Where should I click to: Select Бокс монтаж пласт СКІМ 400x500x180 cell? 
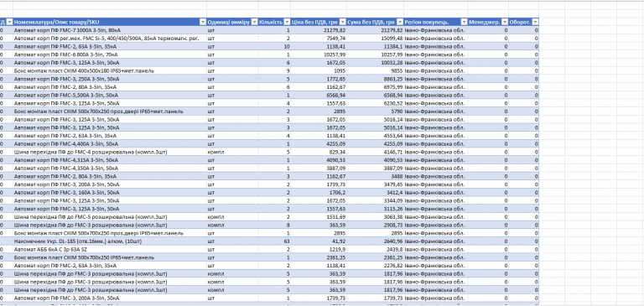tap(110, 71)
